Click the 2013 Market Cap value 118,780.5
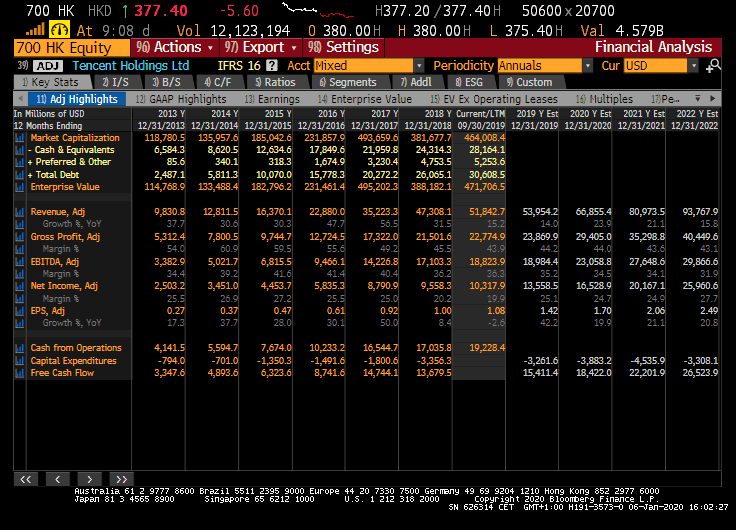Viewport: 736px width, 530px height. pos(164,138)
